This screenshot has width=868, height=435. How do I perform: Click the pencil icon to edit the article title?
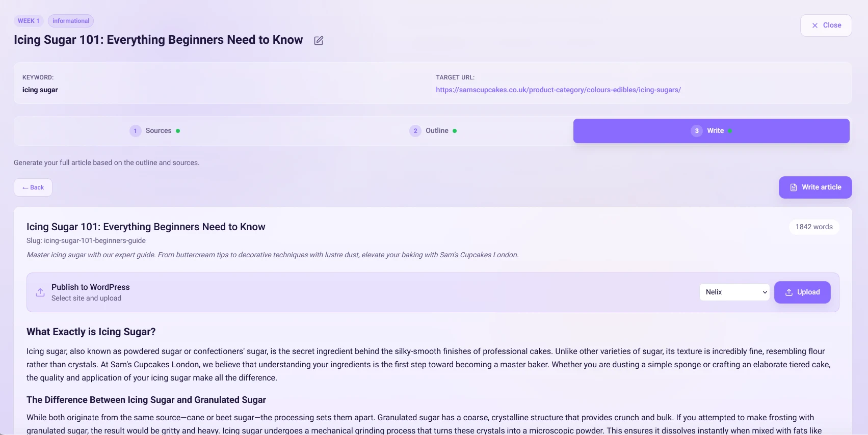(318, 40)
